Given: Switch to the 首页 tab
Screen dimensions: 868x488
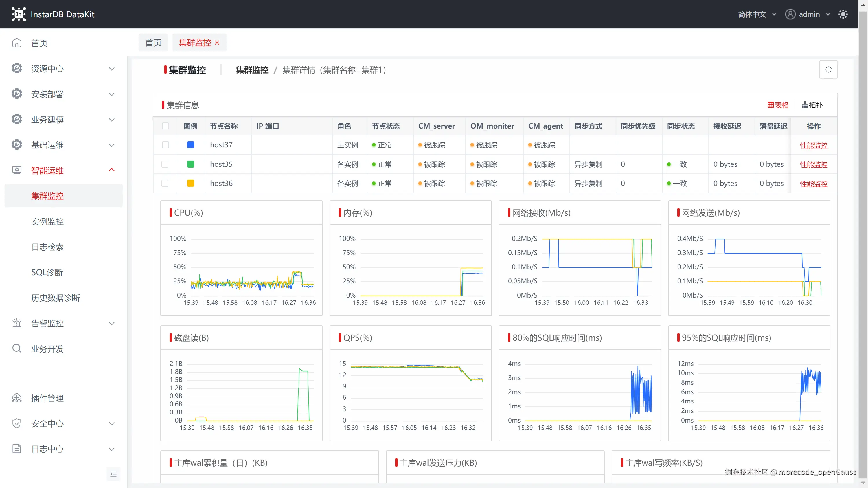Looking at the screenshot, I should pos(153,43).
